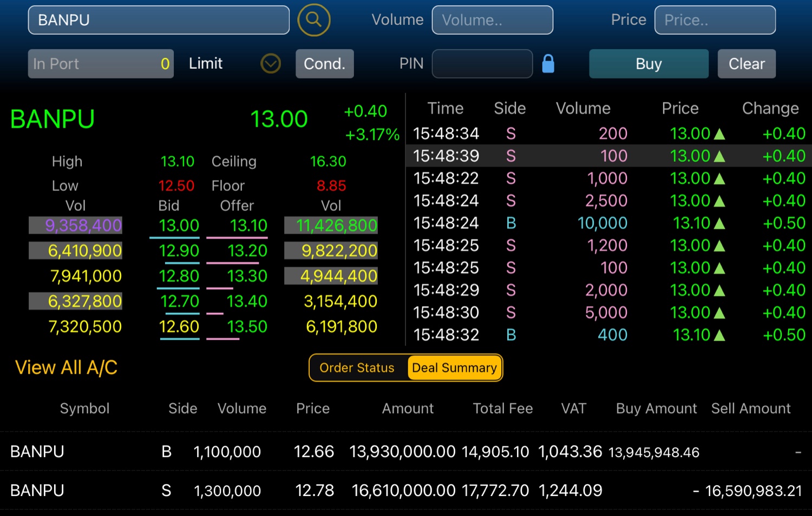Switch to Order Status tab

pos(357,368)
